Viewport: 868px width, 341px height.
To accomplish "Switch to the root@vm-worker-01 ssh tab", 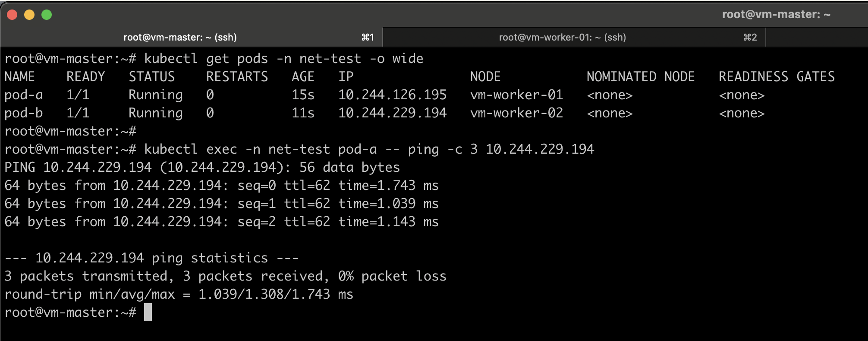I will (x=562, y=37).
